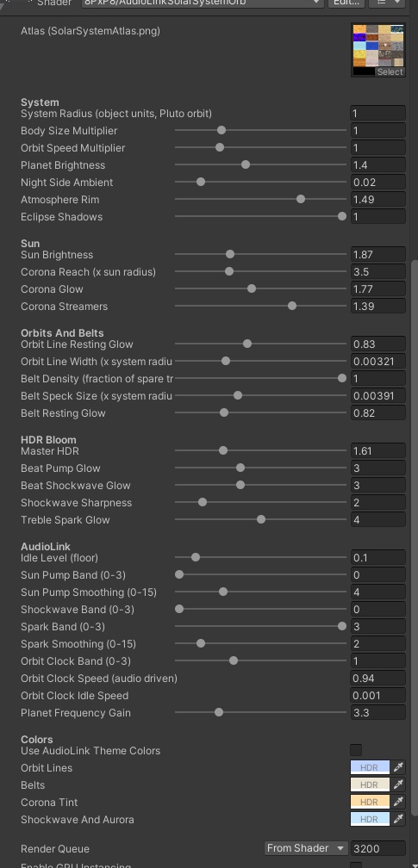
Task: Click Corona Tint HDR color swatch
Action: (x=370, y=803)
